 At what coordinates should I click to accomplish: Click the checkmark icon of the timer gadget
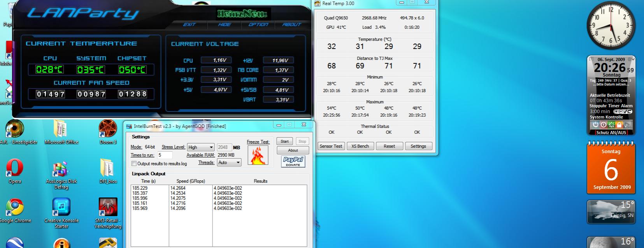click(x=625, y=112)
